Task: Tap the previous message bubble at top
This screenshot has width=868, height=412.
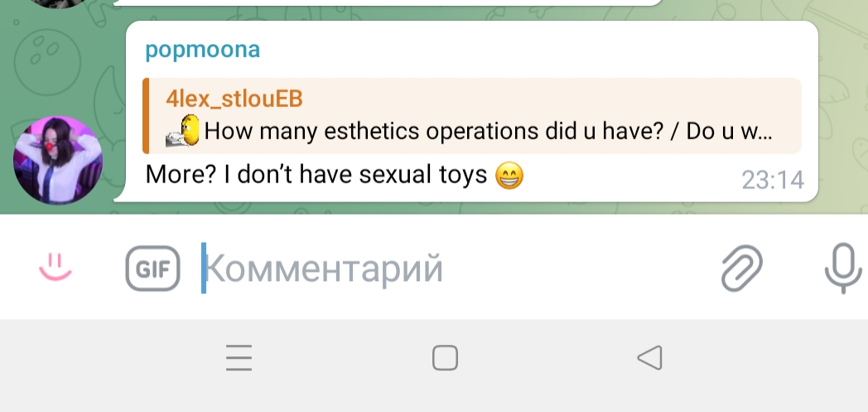Action: coord(388,2)
